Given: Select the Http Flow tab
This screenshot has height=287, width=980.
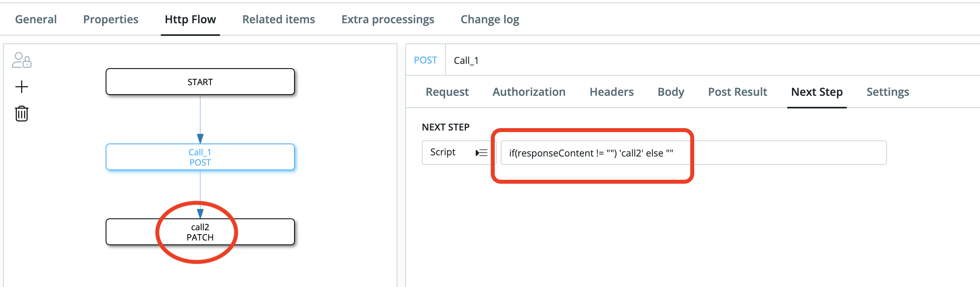Looking at the screenshot, I should coord(190,19).
